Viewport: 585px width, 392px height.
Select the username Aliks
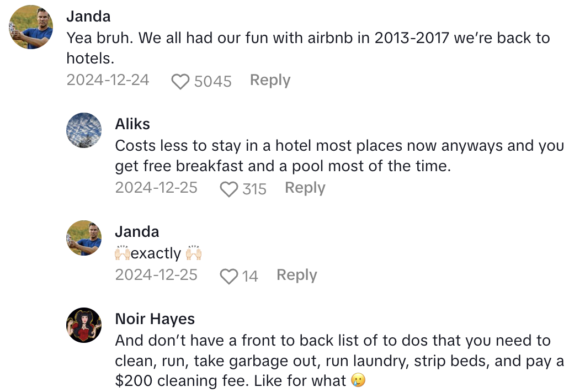[x=132, y=124]
